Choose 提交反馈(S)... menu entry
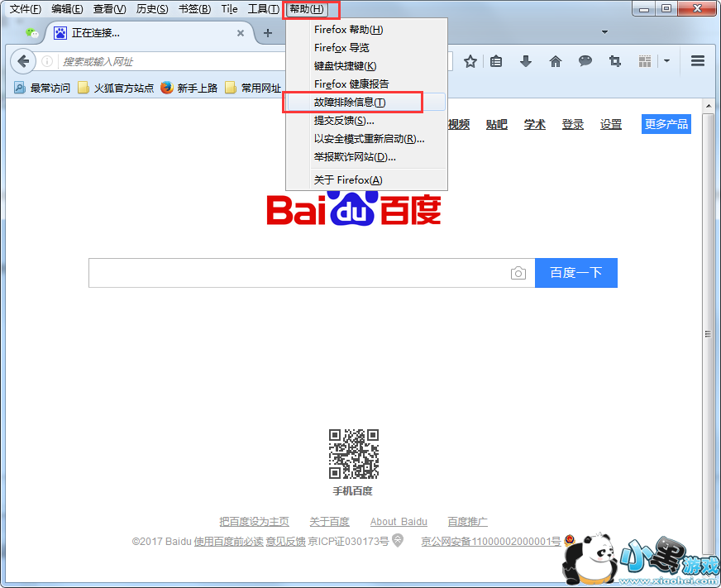Viewport: 721px width, 588px height. pos(366,121)
